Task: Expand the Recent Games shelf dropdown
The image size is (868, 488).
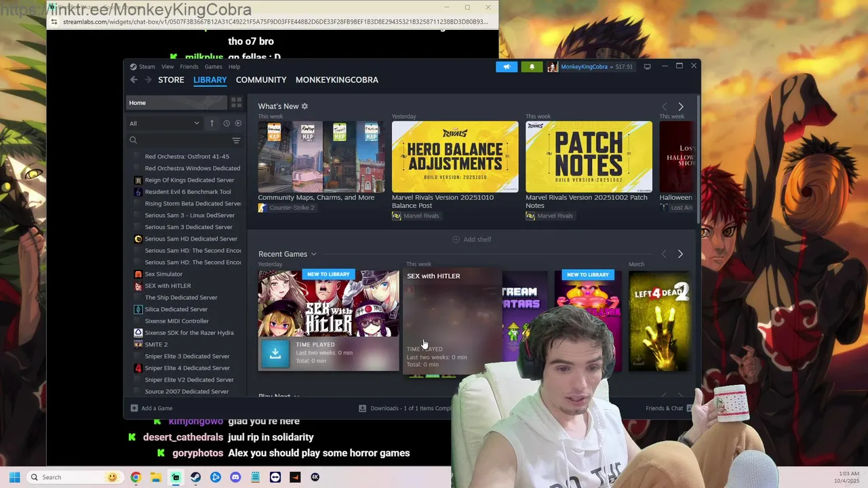Action: point(313,254)
